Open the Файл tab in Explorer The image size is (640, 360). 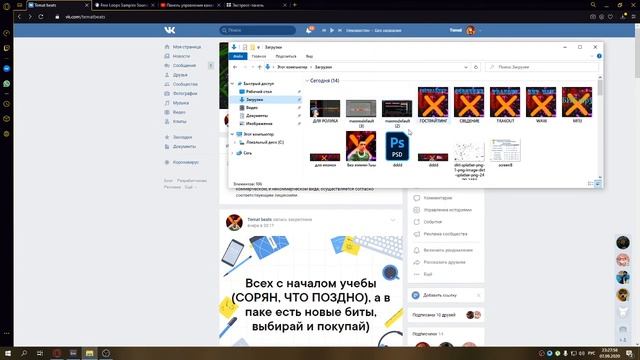point(238,56)
